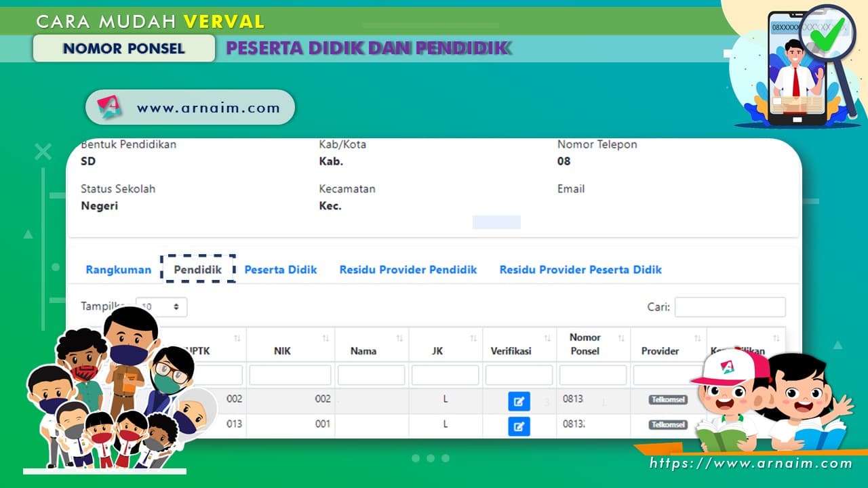Click edit verification icon for NIK 002 row

click(519, 401)
